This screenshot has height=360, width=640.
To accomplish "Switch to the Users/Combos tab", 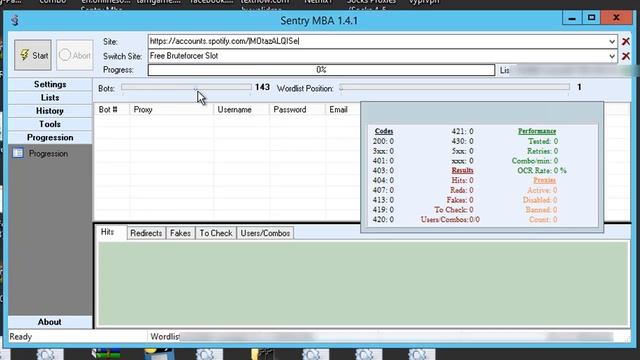I will point(265,233).
